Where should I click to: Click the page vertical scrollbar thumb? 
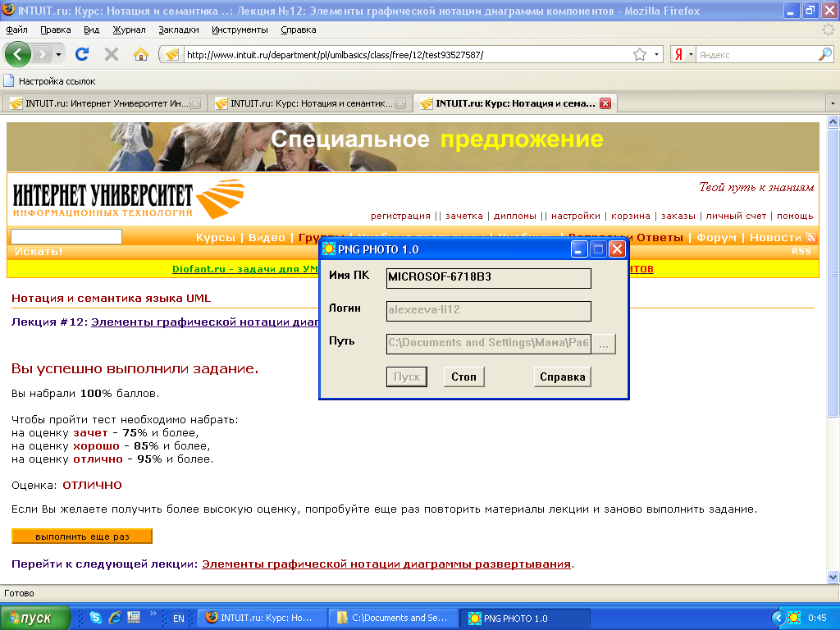point(833,272)
